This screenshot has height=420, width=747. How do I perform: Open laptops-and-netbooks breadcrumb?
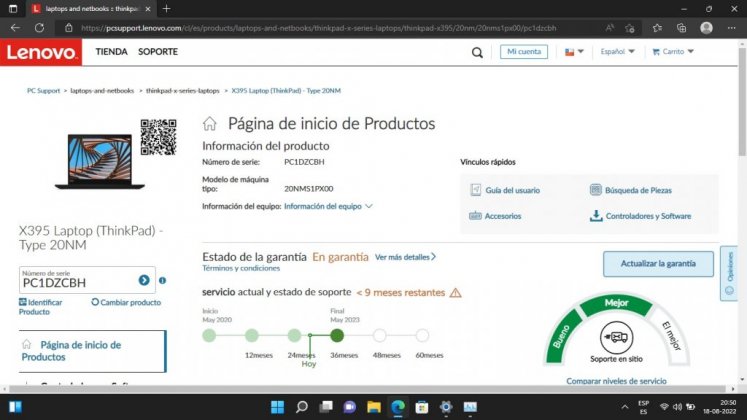(x=102, y=90)
